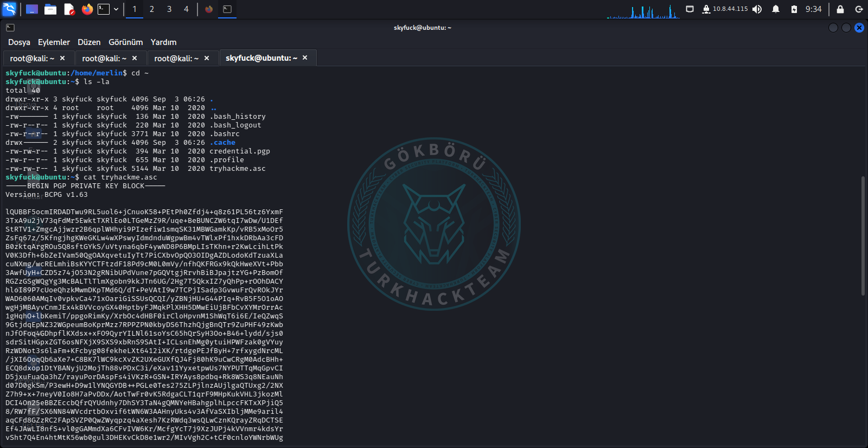This screenshot has width=868, height=448.
Task: Activate the Firefox window in the taskbar
Action: click(209, 9)
